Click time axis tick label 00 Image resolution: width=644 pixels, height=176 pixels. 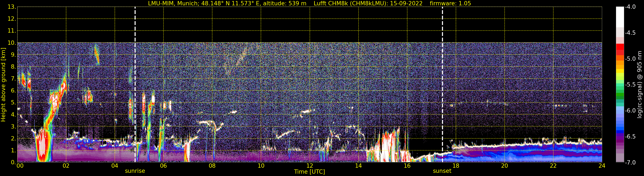click(20, 166)
